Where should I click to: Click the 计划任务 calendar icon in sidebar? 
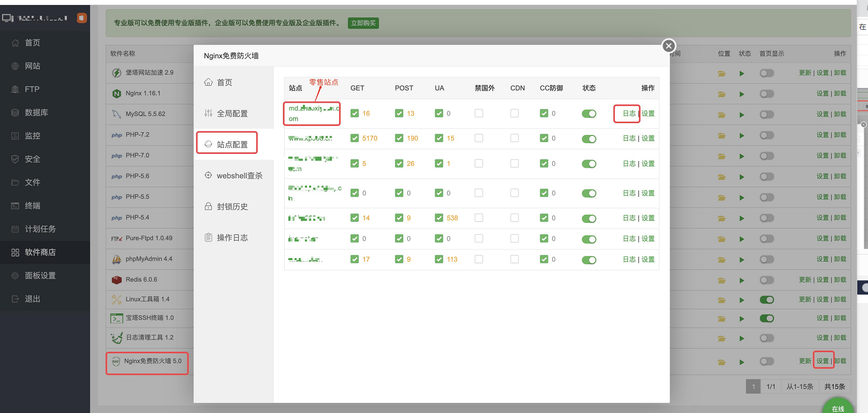coord(15,229)
